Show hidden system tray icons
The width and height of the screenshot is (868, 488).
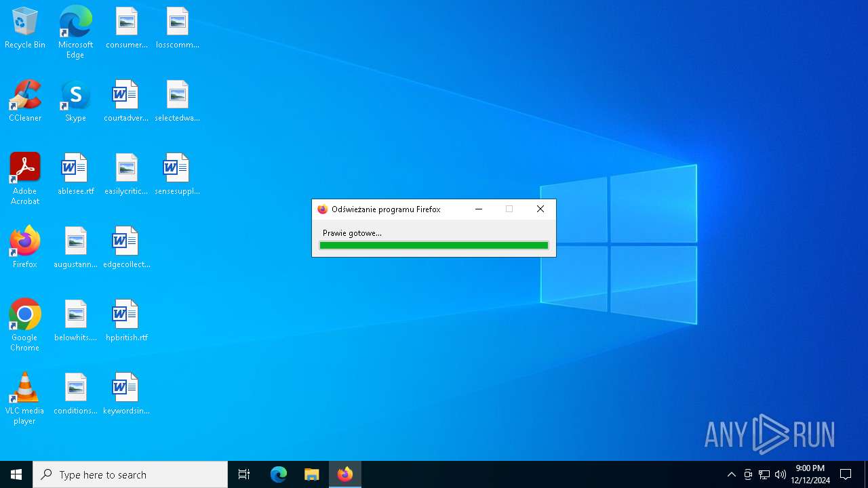point(731,474)
